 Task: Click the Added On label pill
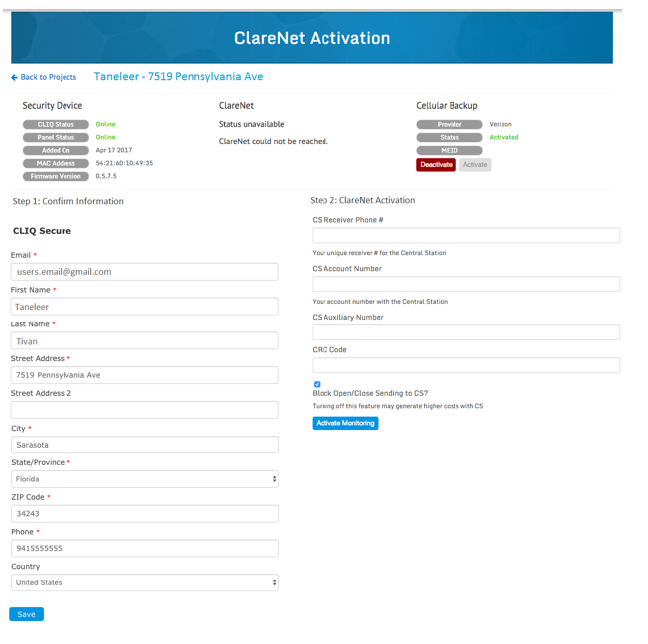56,150
